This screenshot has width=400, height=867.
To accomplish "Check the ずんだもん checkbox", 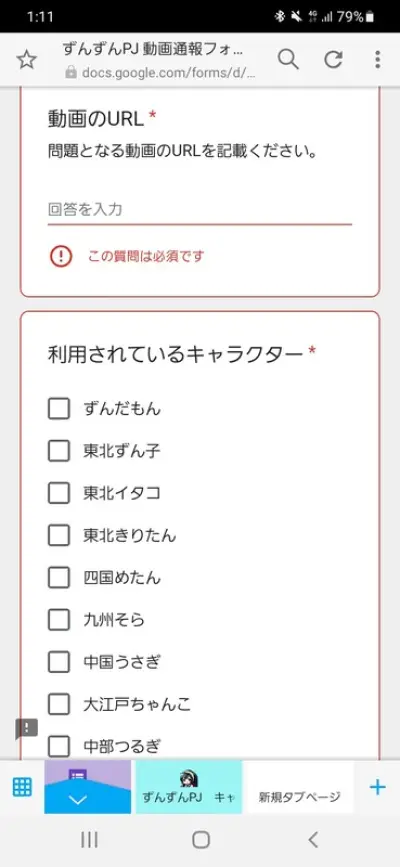I will point(59,409).
